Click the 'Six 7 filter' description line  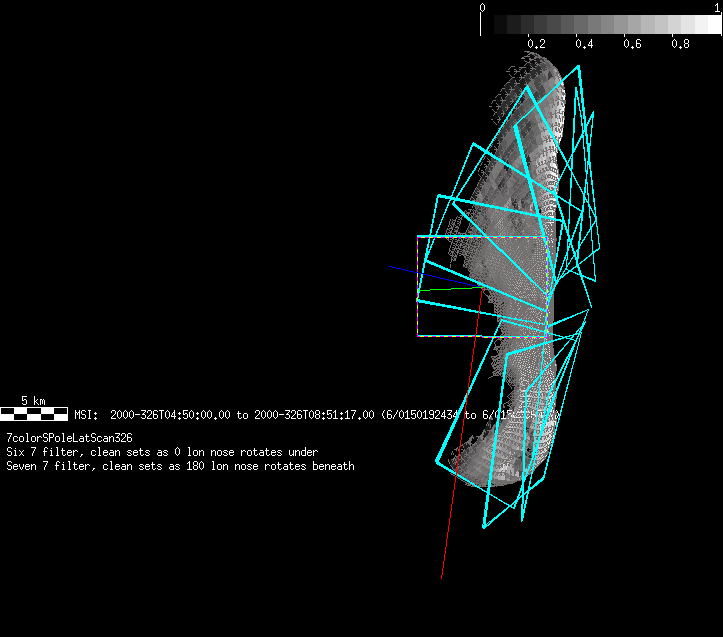[x=162, y=452]
